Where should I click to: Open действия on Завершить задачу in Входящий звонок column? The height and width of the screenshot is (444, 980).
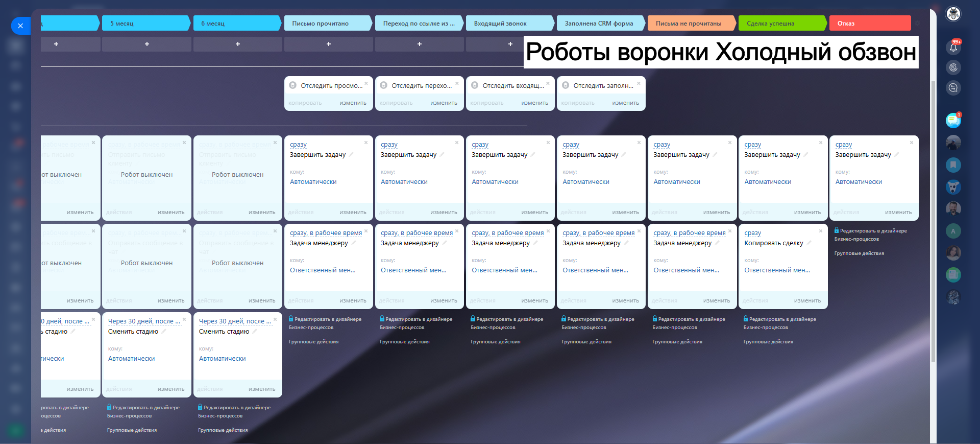pyautogui.click(x=482, y=212)
